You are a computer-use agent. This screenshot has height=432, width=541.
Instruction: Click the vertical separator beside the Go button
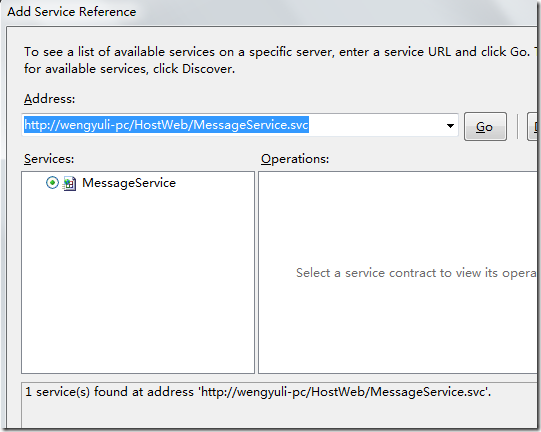tap(517, 126)
